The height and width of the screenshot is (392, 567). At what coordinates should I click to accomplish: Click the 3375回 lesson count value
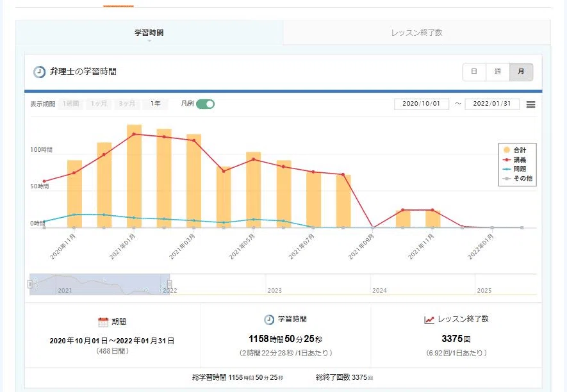pyautogui.click(x=456, y=339)
